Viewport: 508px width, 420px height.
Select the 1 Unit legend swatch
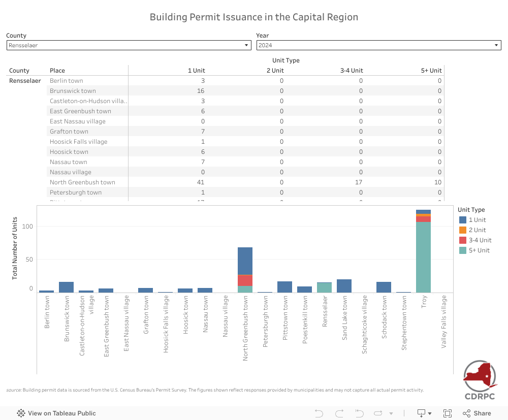click(x=462, y=220)
